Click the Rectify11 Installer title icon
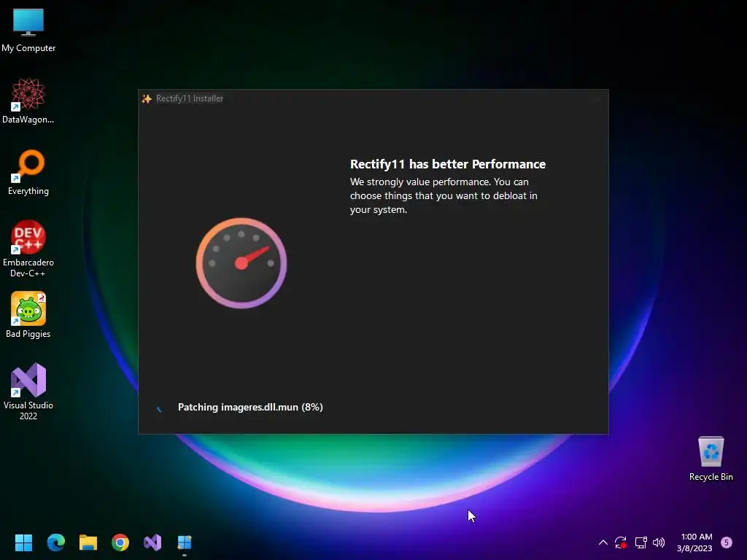The height and width of the screenshot is (560, 747). [147, 98]
